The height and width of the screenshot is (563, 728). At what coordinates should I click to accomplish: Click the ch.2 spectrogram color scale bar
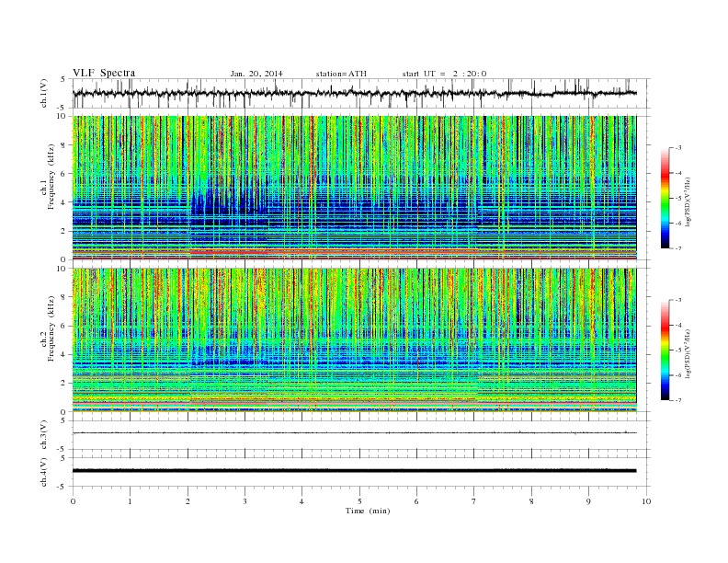[x=665, y=350]
